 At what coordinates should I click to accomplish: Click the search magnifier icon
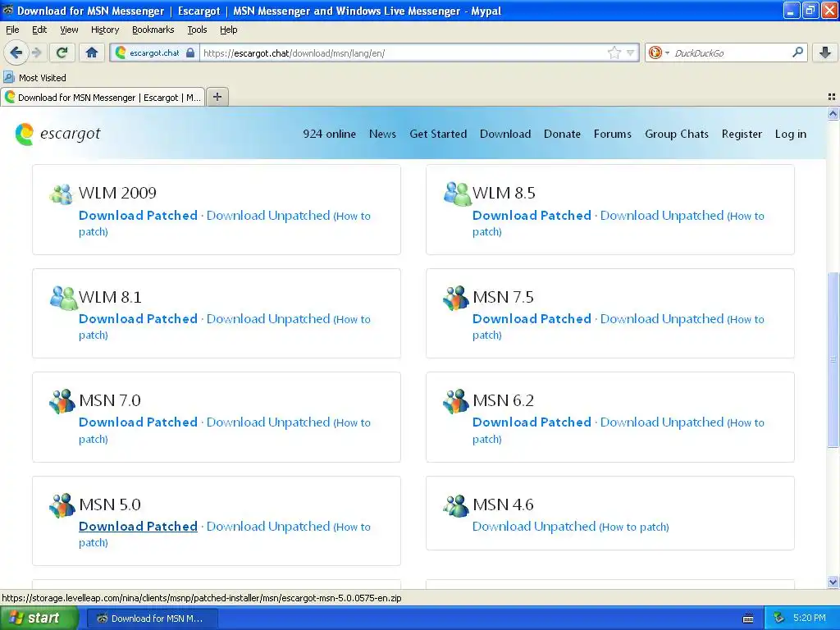pyautogui.click(x=797, y=52)
